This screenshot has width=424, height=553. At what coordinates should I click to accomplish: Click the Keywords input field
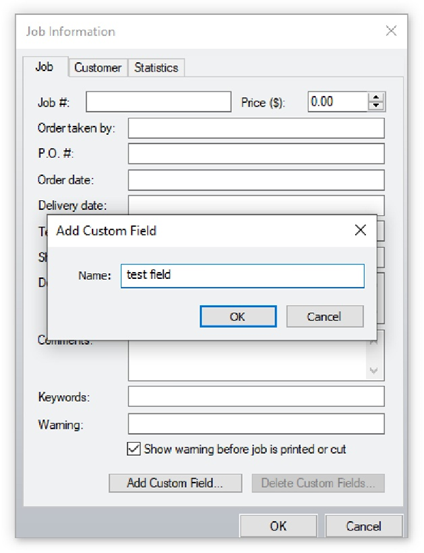coord(256,396)
